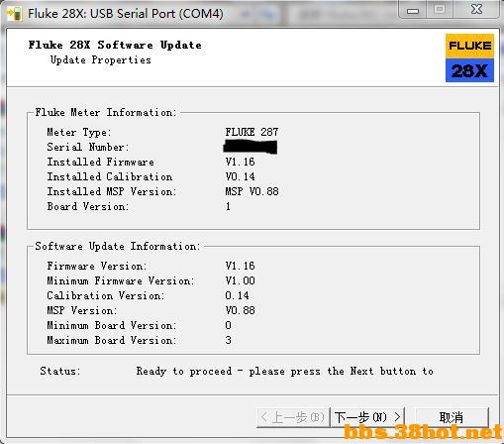
Task: Click the Update Properties subtitle
Action: point(101,60)
